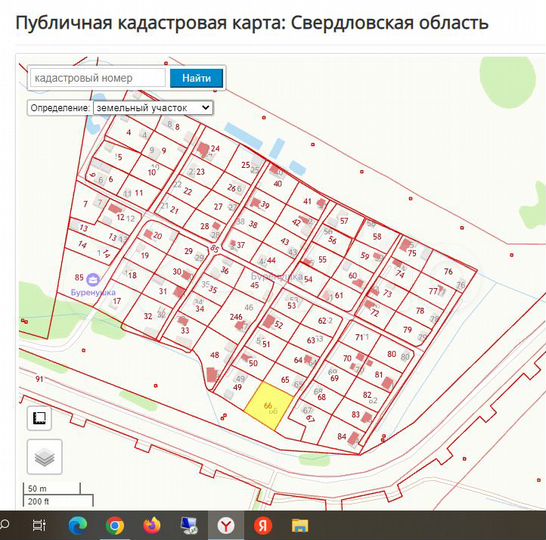The height and width of the screenshot is (540, 546).
Task: Click in the кадастровый номер search field
Action: click(98, 78)
